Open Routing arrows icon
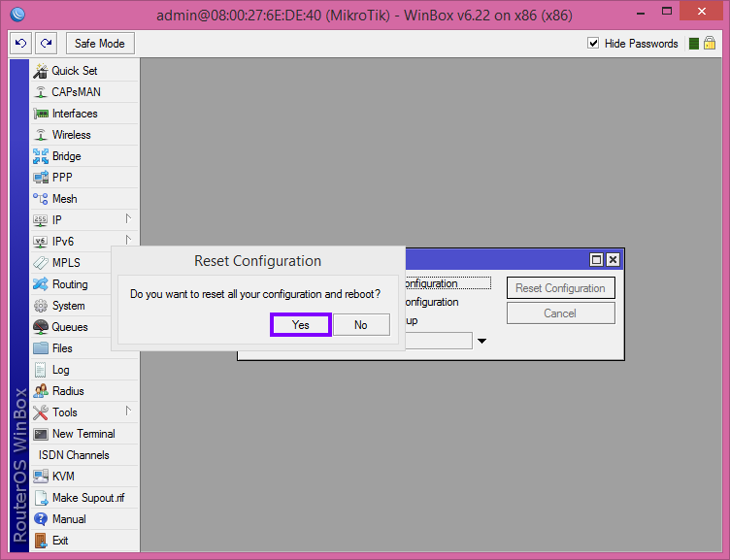The width and height of the screenshot is (730, 560). (41, 284)
